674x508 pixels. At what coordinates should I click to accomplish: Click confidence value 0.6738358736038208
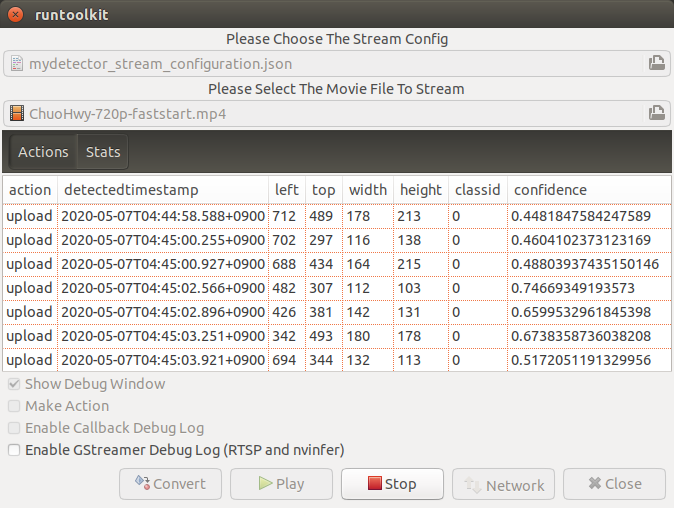[x=581, y=337]
